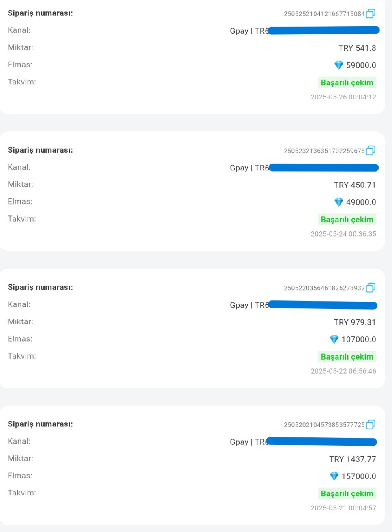Click Sipariş numarası label in TRY 450.71 card
This screenshot has height=532, width=392.
click(x=40, y=150)
